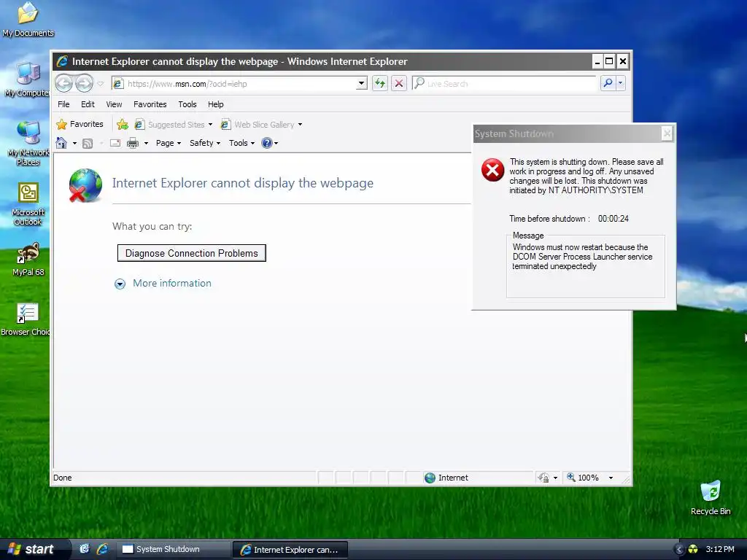
Task: Open the recent pages dropdown beside Forward
Action: click(x=100, y=84)
